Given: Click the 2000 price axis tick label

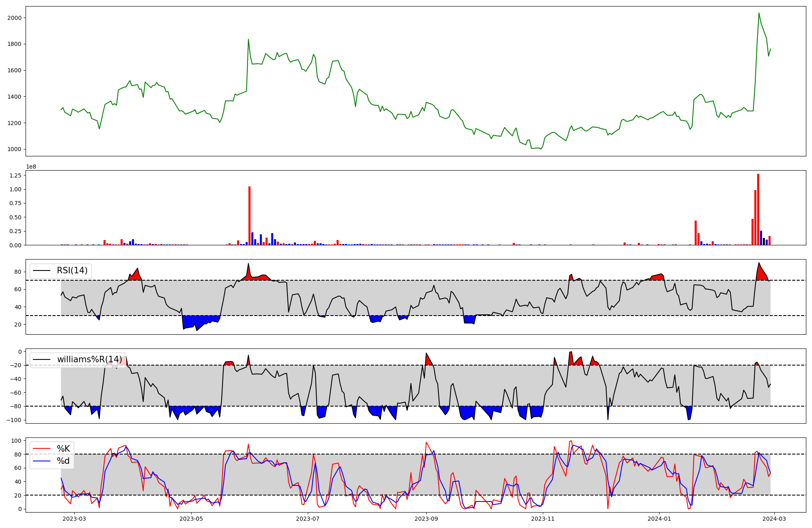Looking at the screenshot, I should 15,18.
